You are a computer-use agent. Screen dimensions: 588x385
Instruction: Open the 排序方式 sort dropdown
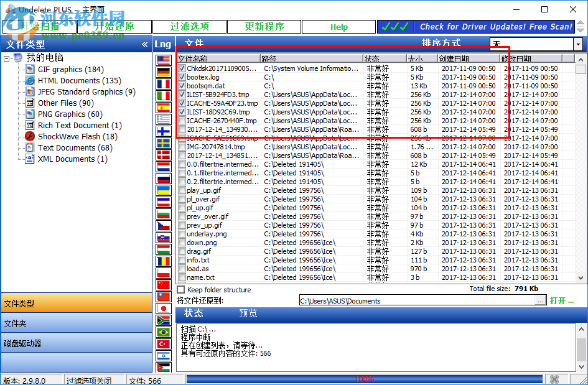click(578, 44)
